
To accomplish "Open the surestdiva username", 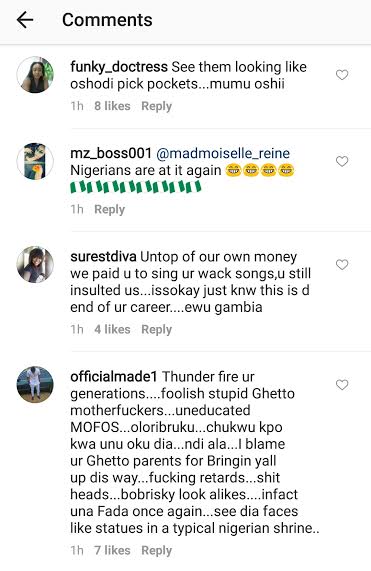I will [103, 257].
